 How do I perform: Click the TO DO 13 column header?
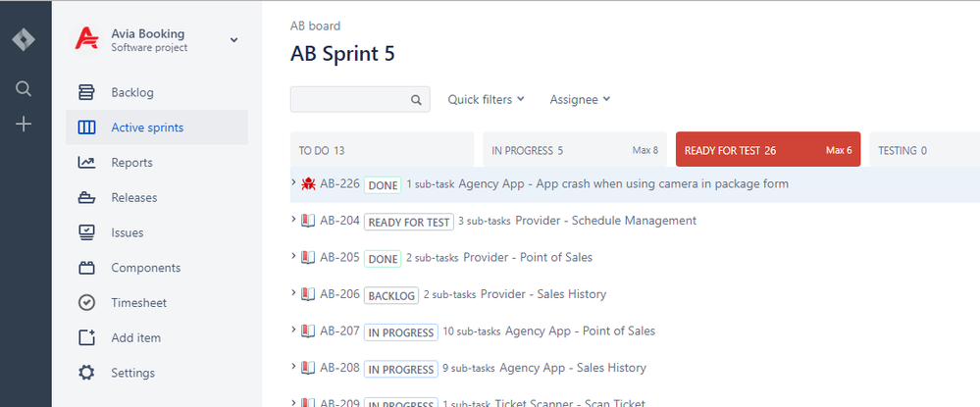tap(382, 149)
